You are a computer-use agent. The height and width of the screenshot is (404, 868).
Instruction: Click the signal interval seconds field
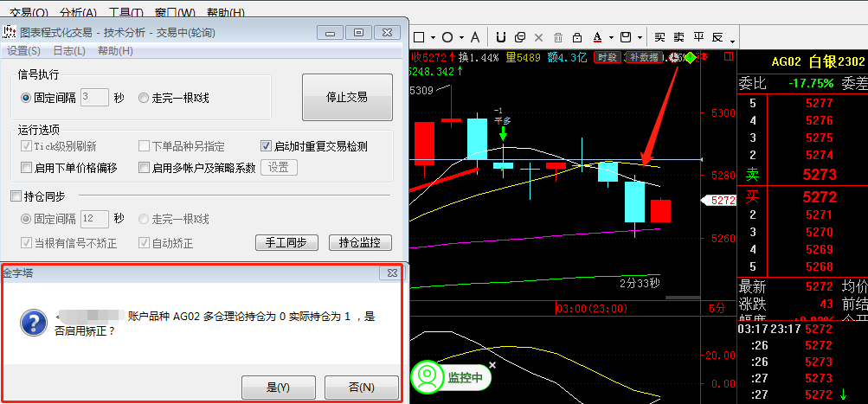click(94, 98)
